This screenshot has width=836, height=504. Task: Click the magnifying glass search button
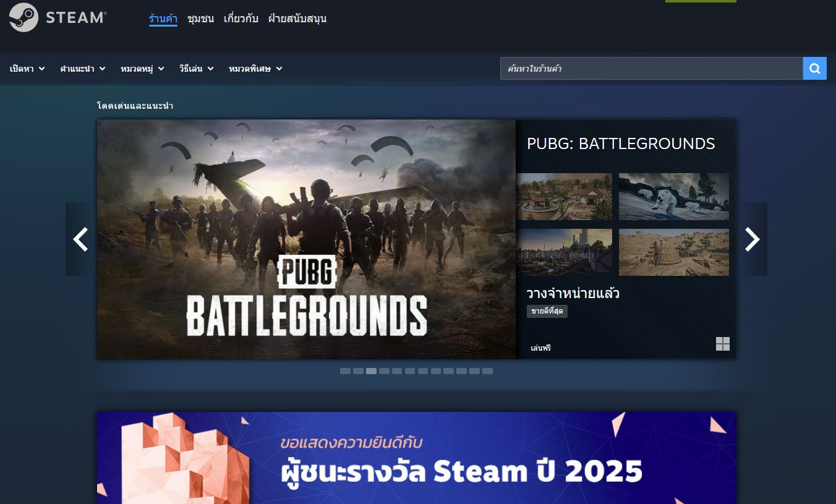tap(814, 69)
